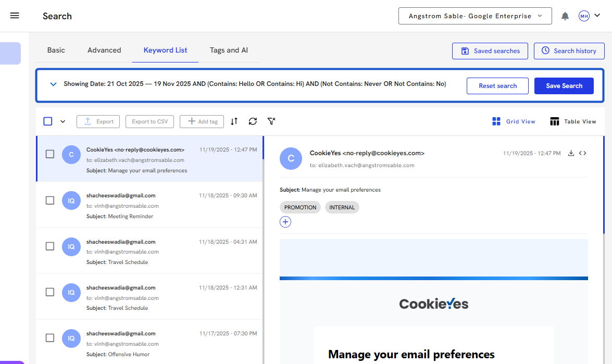Add a tag with the plus circle
The image size is (612, 364).
point(285,222)
